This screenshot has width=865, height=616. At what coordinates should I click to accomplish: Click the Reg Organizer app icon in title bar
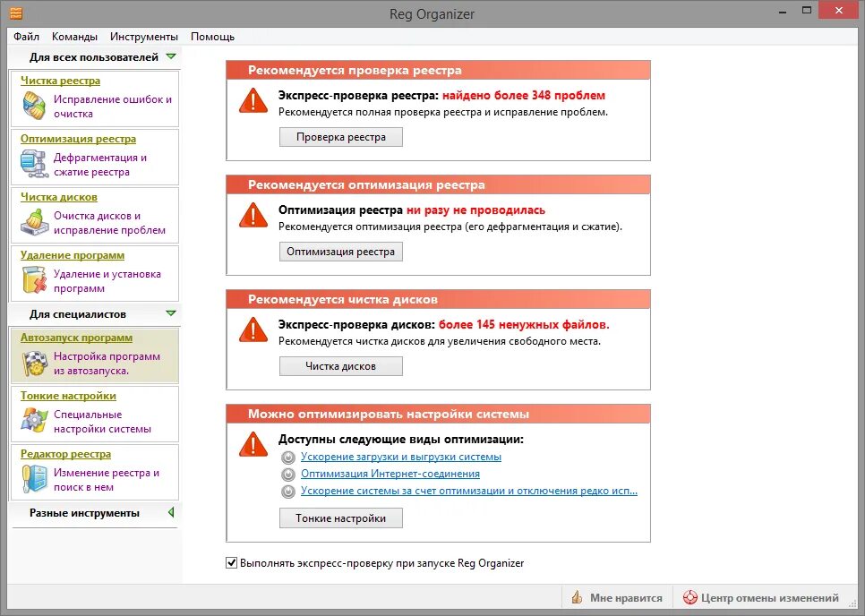pyautogui.click(x=16, y=13)
